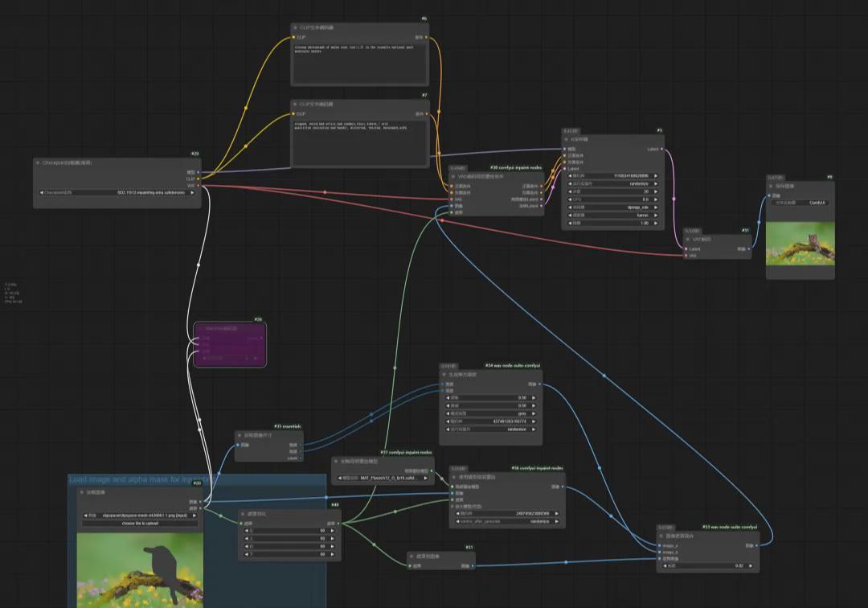Click the VAE input port on the VAE Decode node
The image size is (868, 608).
pyautogui.click(x=686, y=256)
